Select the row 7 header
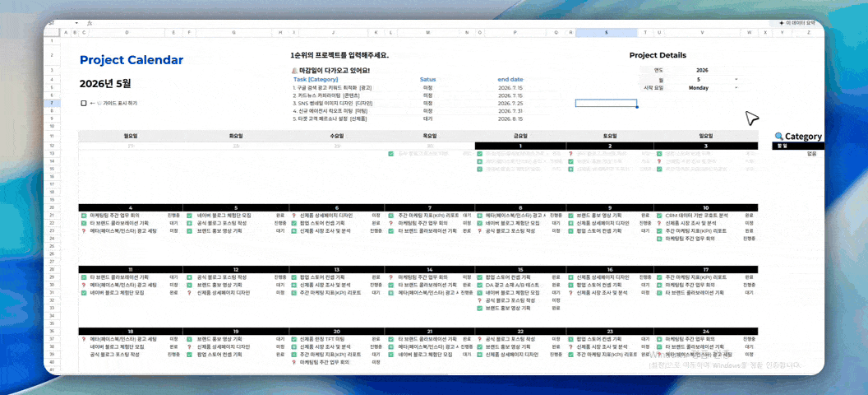868x395 pixels. coord(52,103)
